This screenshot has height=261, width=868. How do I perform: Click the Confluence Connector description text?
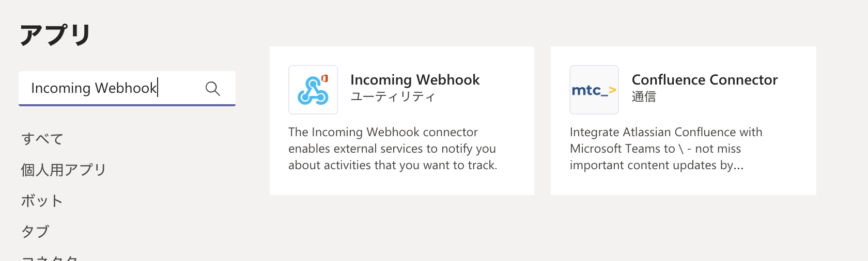(666, 149)
